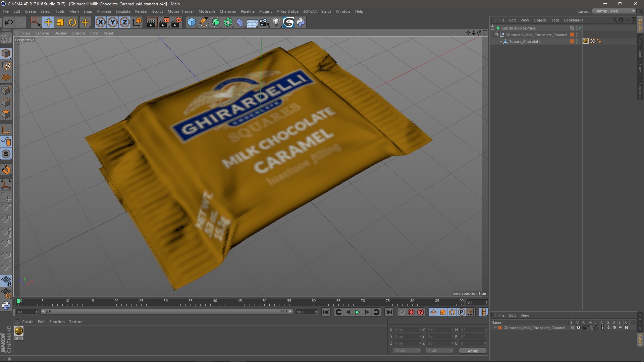Click the Ghirardelli layer color swatch
The image size is (644, 362).
click(x=500, y=328)
